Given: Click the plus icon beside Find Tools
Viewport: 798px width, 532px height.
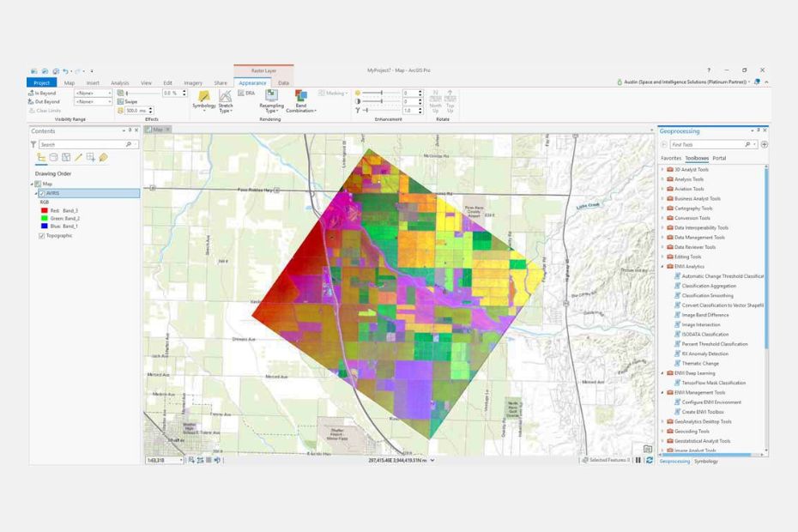Looking at the screenshot, I should [x=765, y=144].
